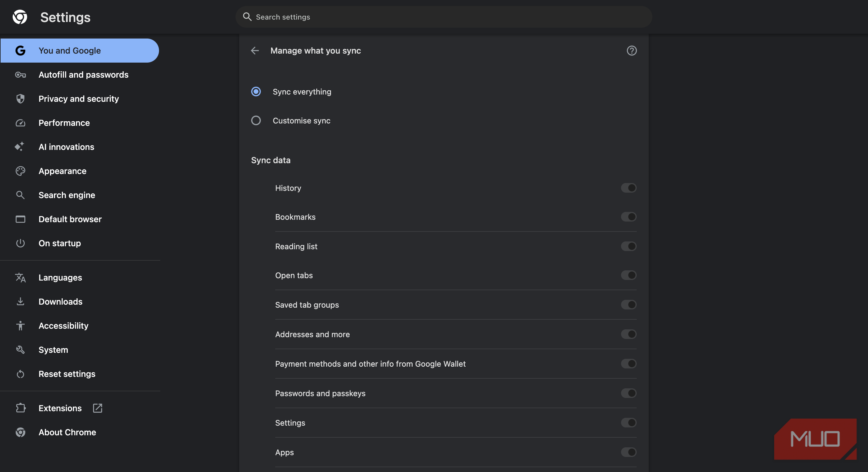Click the back arrow next to Manage what you sync
The image size is (868, 472).
tap(255, 51)
